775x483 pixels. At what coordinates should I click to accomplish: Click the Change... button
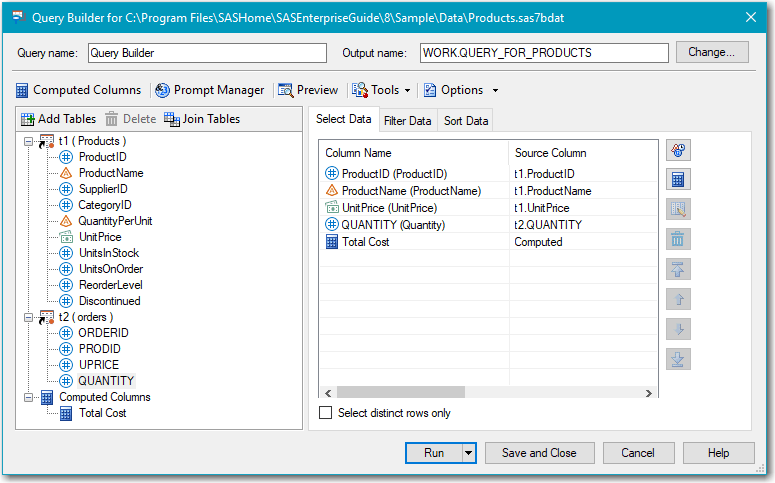712,52
